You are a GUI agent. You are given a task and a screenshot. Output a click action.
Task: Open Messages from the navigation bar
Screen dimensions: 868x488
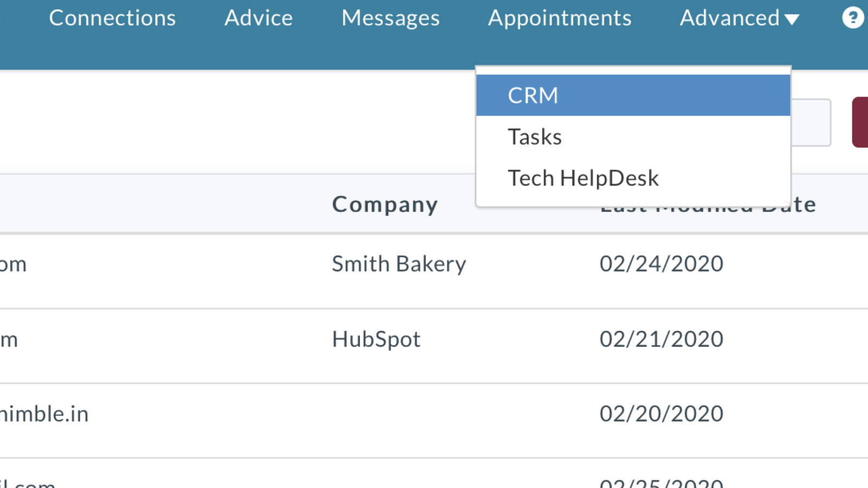390,18
